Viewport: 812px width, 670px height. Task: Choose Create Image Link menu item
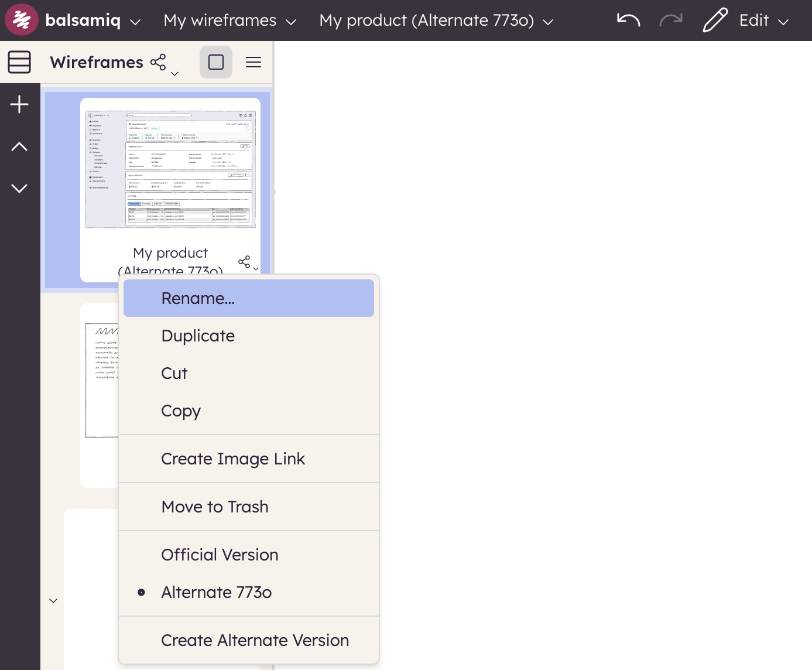[x=249, y=459]
